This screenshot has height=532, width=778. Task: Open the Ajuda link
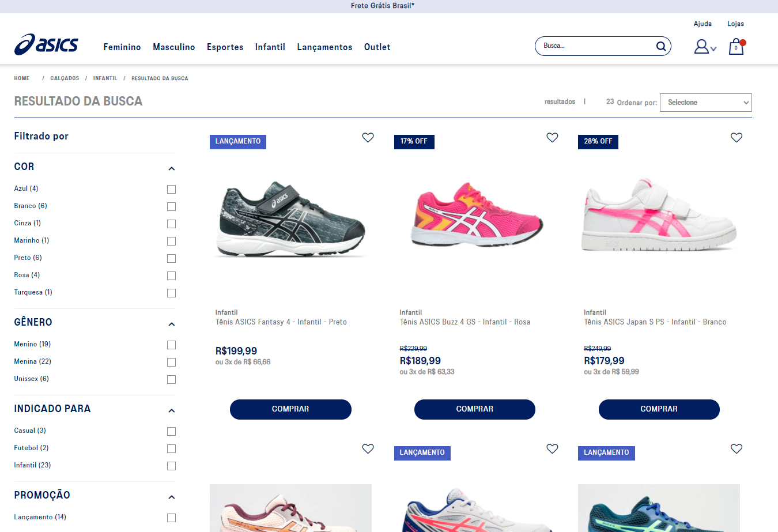coord(703,24)
